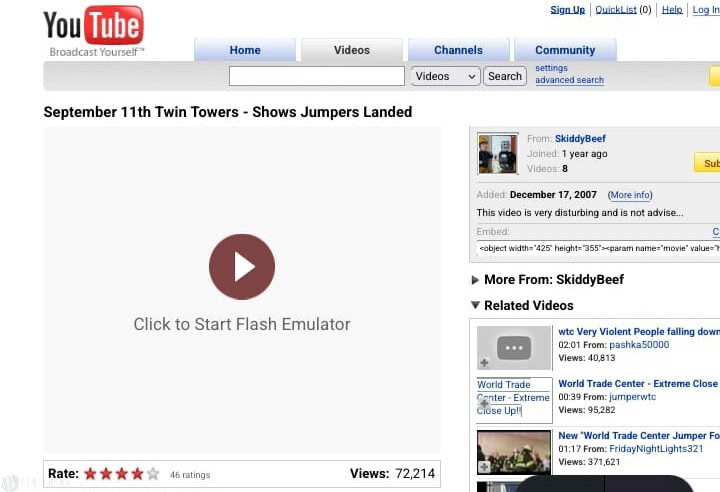Rate the video with the fifth star
This screenshot has height=492, width=720.
click(x=153, y=474)
